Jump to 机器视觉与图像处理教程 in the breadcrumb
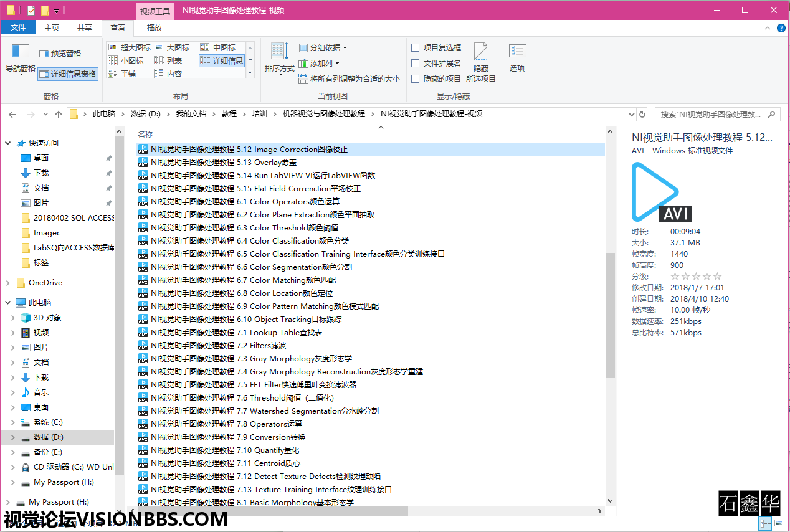 [x=323, y=114]
